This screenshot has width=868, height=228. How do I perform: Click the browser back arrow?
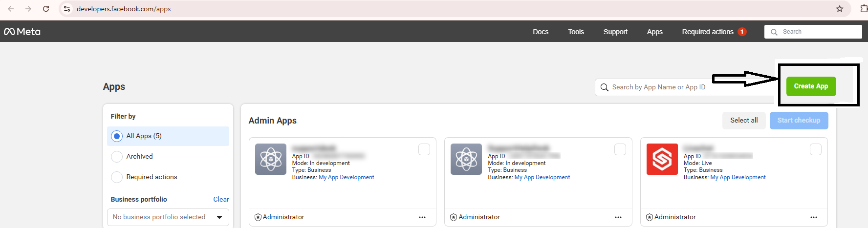click(x=11, y=9)
